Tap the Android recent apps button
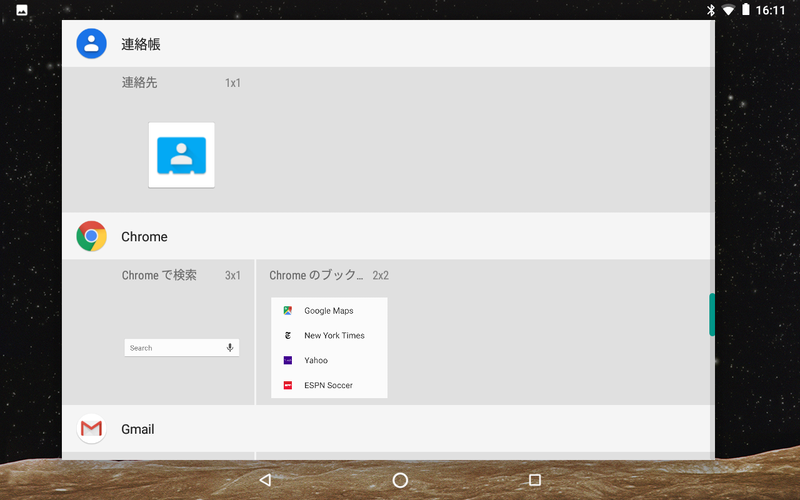The height and width of the screenshot is (500, 800). coord(535,480)
